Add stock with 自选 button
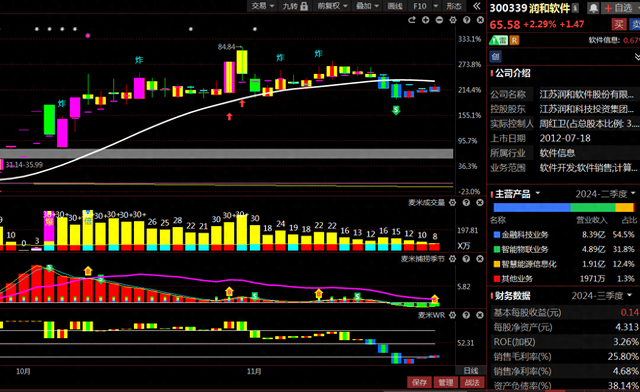Viewport: 640px width, 392px height. point(619,8)
